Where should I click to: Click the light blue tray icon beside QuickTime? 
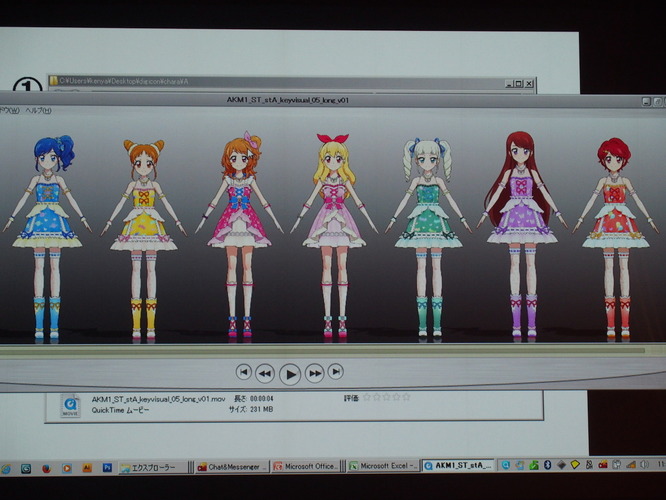click(x=519, y=465)
